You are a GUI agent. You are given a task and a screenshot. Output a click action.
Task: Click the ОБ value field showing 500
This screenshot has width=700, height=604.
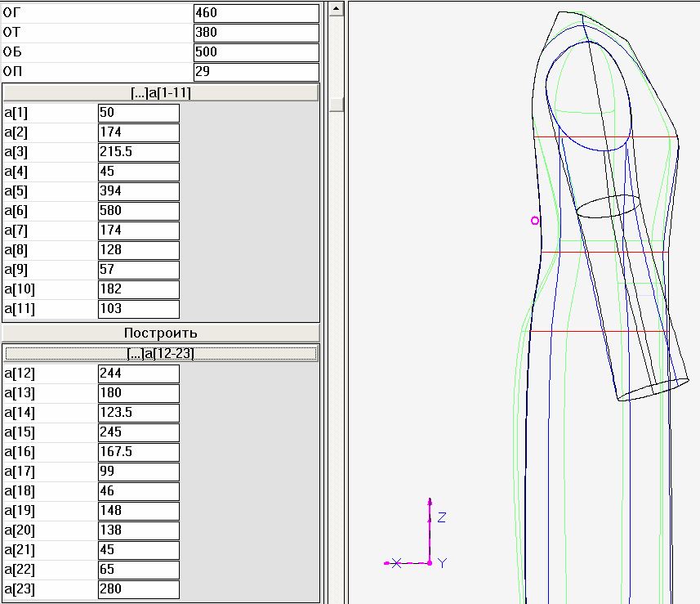(x=256, y=52)
